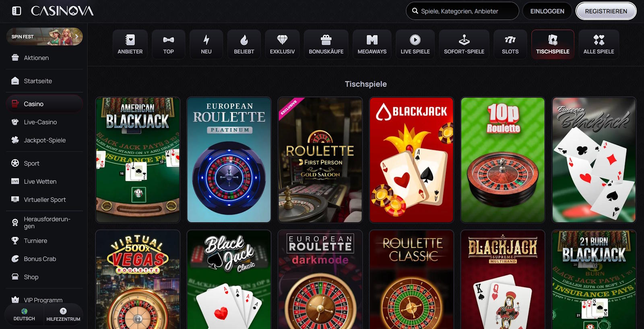Open European Roulette Platinum game
This screenshot has width=644, height=329.
coord(229,160)
